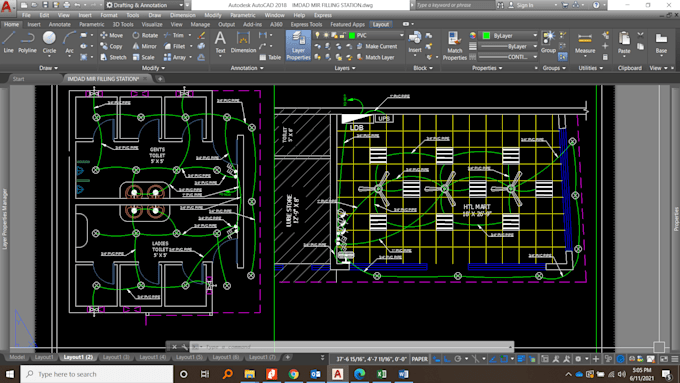
Task: Click the Stretch tool
Action: [x=113, y=57]
